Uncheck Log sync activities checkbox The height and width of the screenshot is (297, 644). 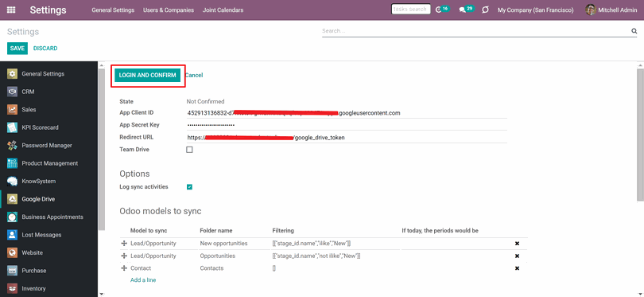point(189,187)
